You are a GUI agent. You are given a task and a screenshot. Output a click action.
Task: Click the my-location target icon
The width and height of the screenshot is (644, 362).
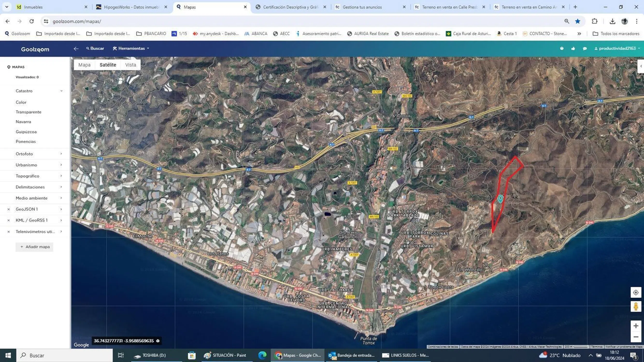[x=636, y=292]
